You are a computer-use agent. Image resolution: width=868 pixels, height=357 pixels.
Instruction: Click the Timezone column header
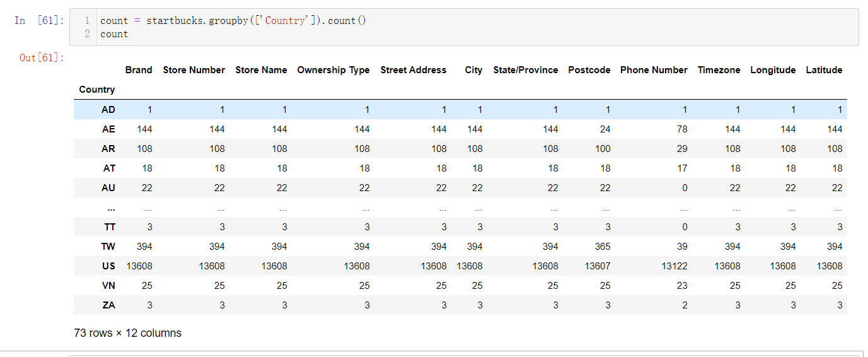(x=719, y=70)
